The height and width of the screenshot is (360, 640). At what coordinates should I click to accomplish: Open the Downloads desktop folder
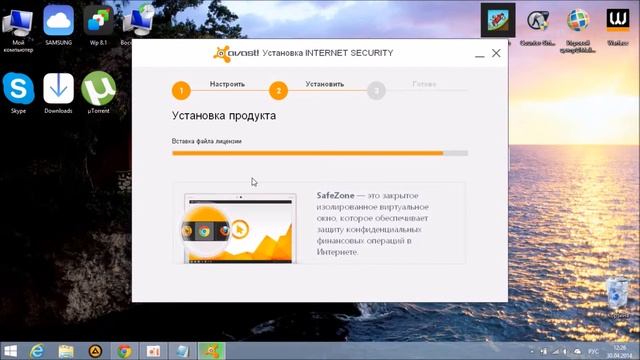(58, 93)
